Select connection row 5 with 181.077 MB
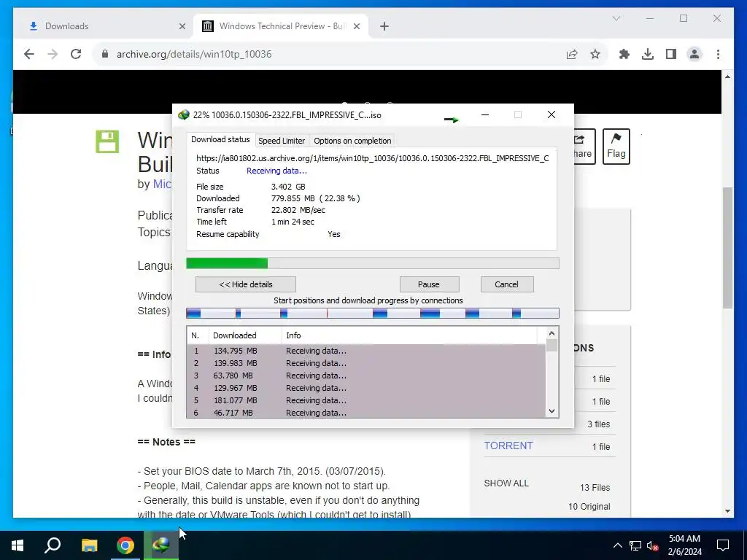Viewport: 747px width, 560px height. 366,400
